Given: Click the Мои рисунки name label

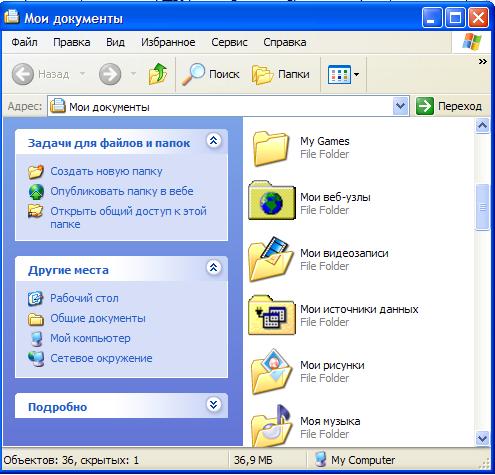Looking at the screenshot, I should click(x=332, y=365).
